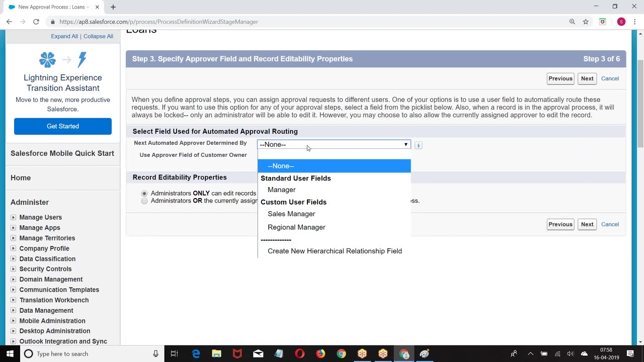Open File Explorer from the taskbar
This screenshot has height=362, width=644.
pyautogui.click(x=216, y=353)
